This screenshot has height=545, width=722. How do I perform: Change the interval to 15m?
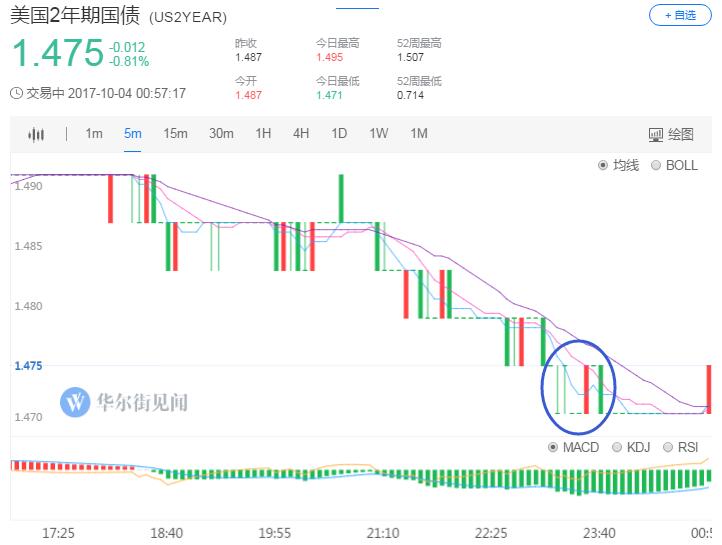pyautogui.click(x=175, y=134)
